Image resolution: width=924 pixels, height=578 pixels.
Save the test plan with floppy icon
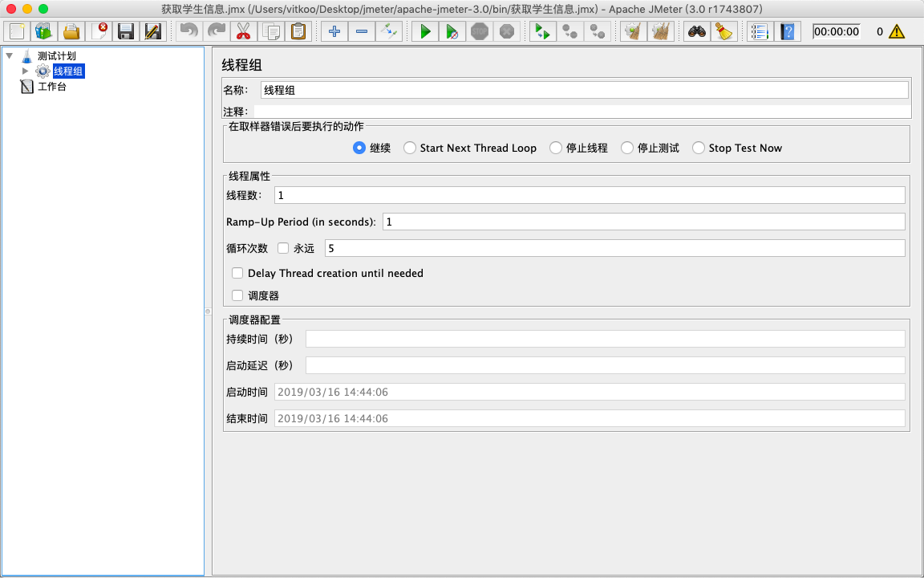(125, 31)
